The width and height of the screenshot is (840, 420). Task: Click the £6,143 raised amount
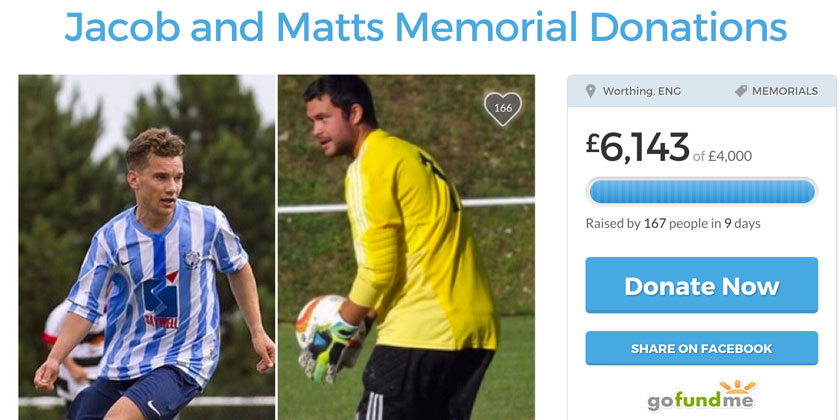point(637,147)
